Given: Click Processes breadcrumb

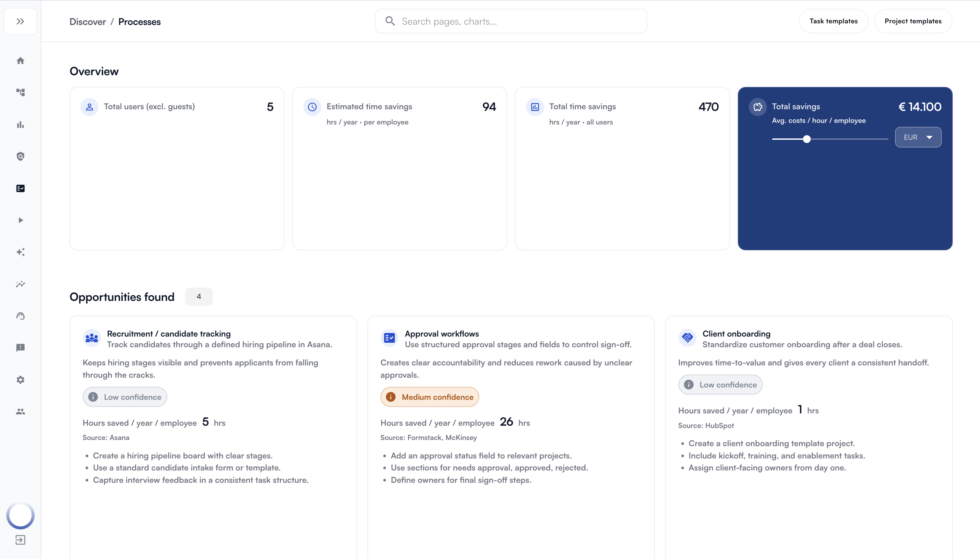Looking at the screenshot, I should click(x=139, y=22).
